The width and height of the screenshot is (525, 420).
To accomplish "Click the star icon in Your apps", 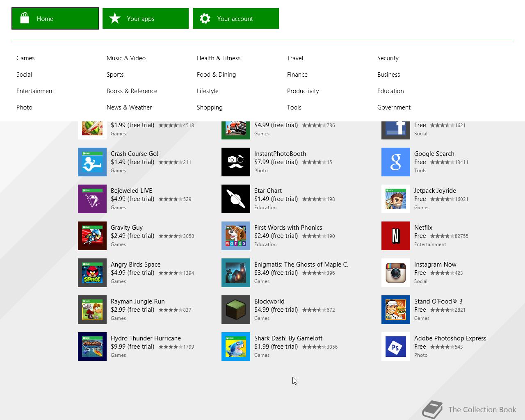I will pyautogui.click(x=115, y=18).
